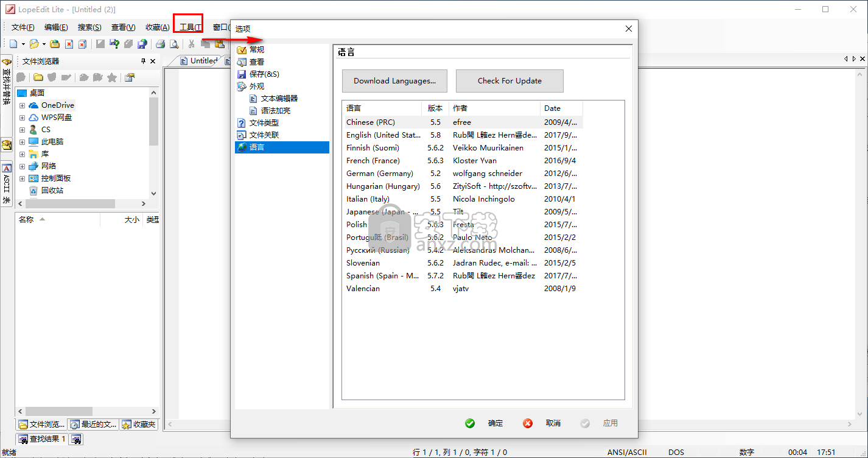
Task: Click the Save to FTP globe-disk icon
Action: (x=142, y=44)
